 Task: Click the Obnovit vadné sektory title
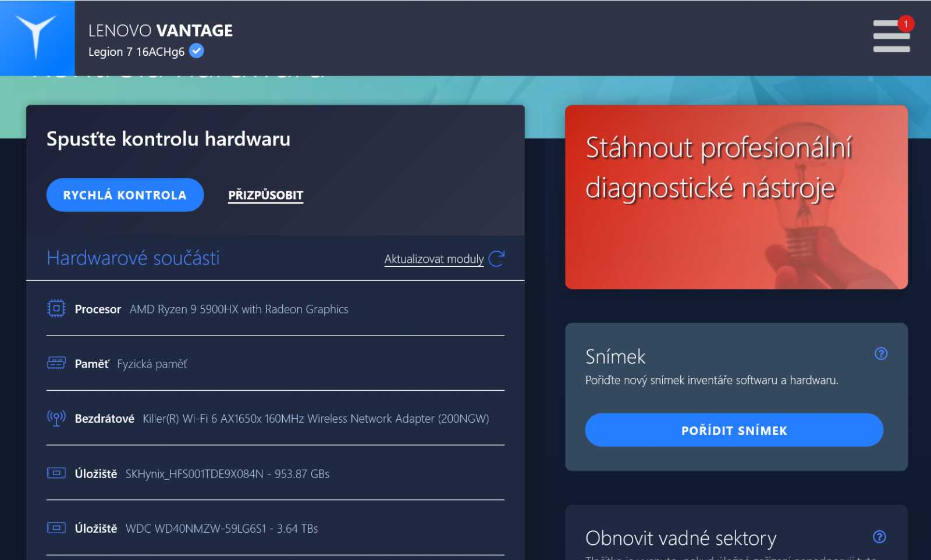pyautogui.click(x=681, y=538)
